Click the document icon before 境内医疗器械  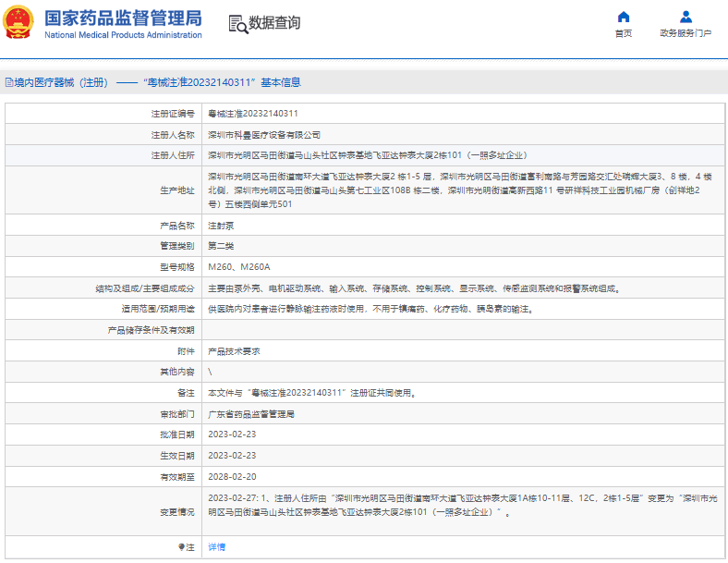tap(9, 82)
